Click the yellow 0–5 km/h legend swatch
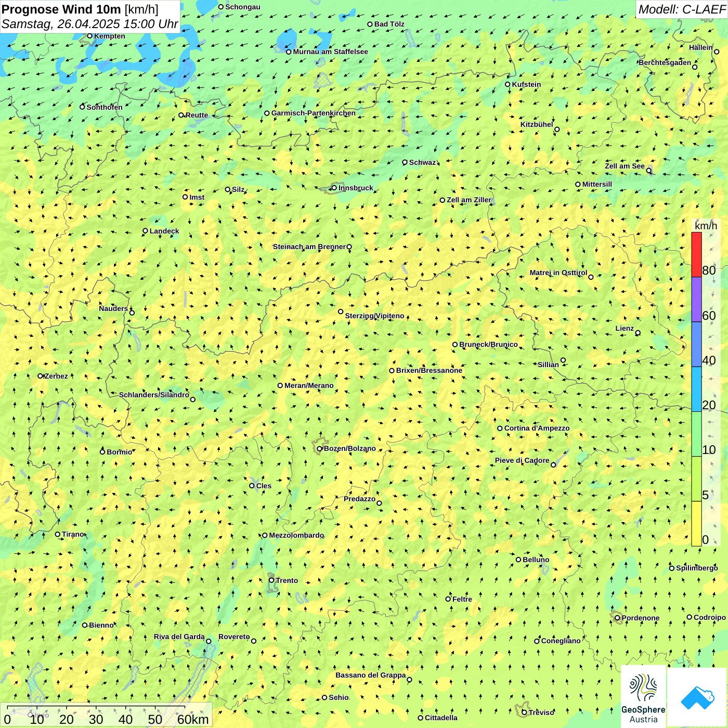728x728 pixels. coord(696,524)
